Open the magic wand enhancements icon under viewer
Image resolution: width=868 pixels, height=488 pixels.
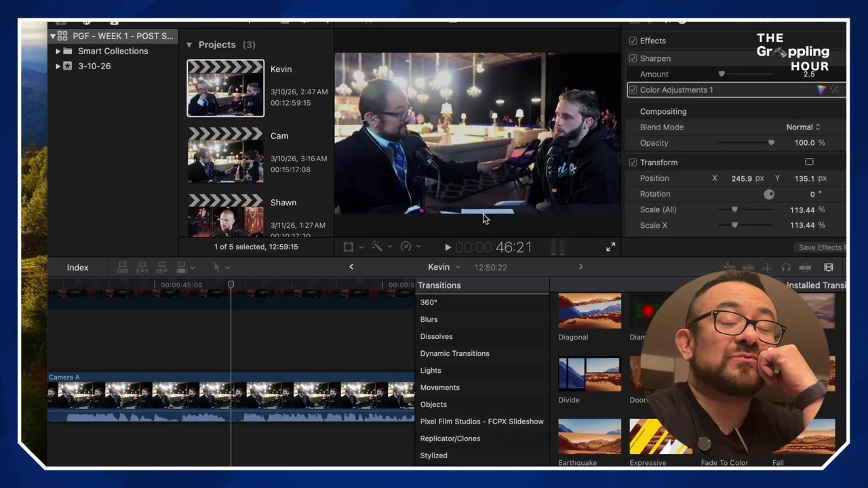tap(377, 247)
